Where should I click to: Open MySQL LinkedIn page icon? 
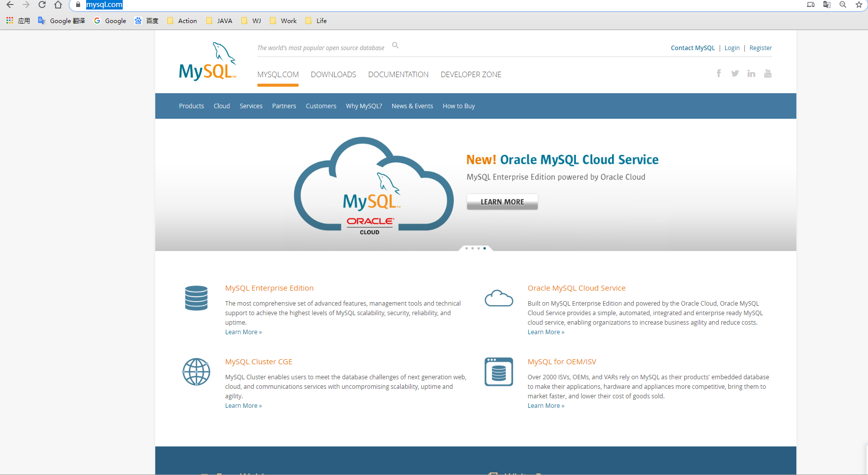751,73
